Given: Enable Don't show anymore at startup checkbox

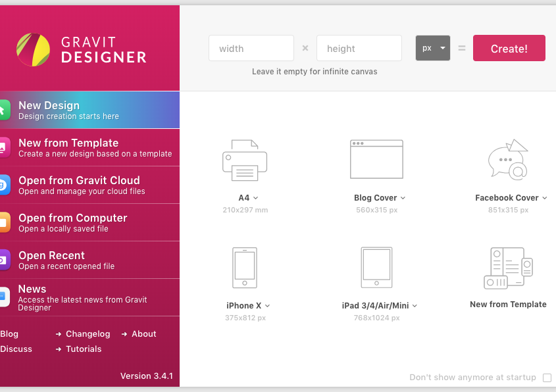Looking at the screenshot, I should 547,378.
